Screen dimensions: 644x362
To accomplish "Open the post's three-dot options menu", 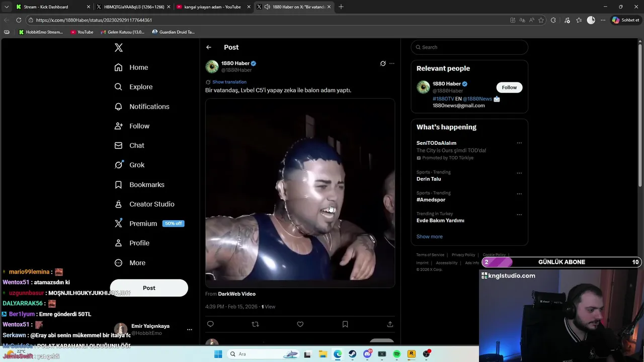I will (392, 63).
